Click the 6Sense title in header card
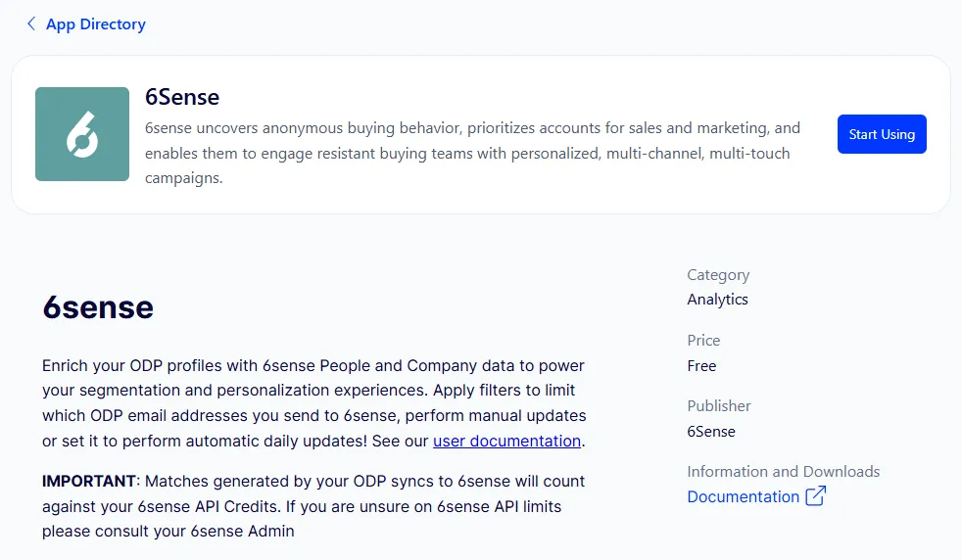The image size is (962, 560). [x=182, y=98]
